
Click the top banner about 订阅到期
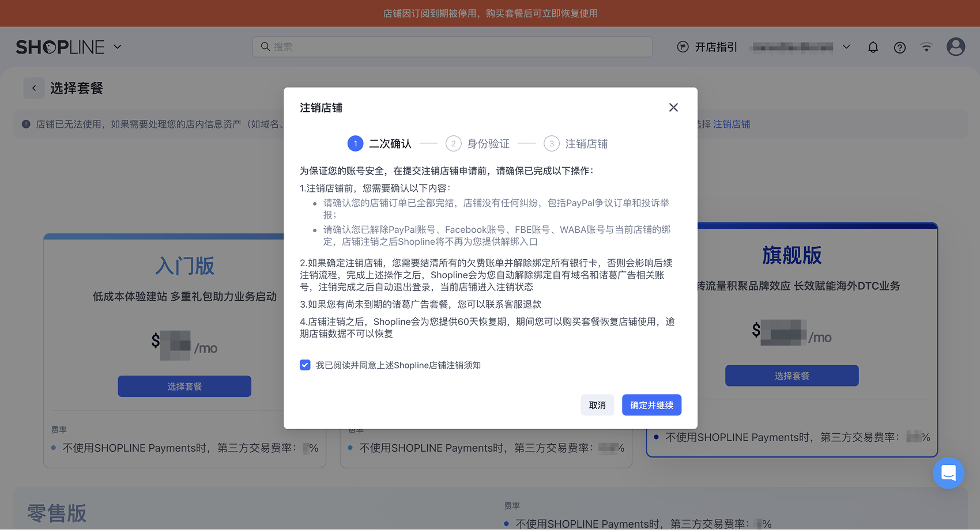(490, 13)
